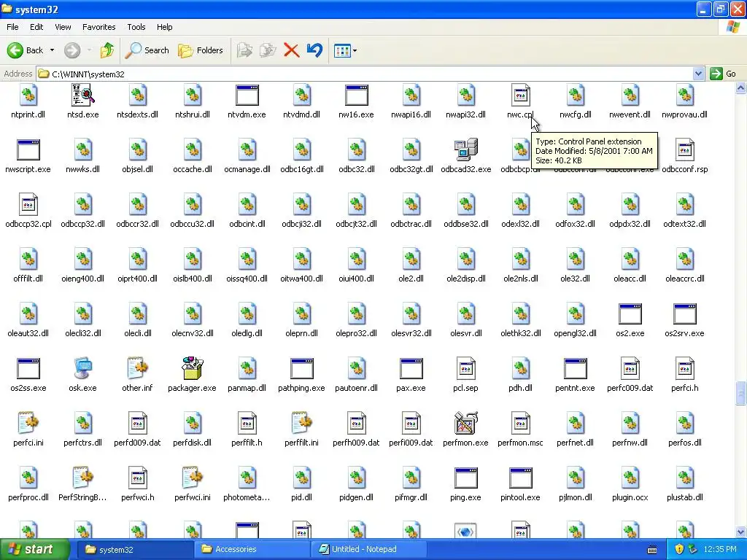
Task: Click the Start button
Action: (34, 550)
